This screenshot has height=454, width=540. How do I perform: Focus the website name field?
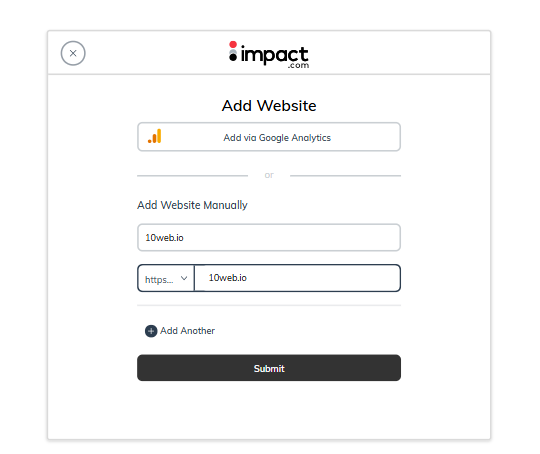pyautogui.click(x=269, y=237)
